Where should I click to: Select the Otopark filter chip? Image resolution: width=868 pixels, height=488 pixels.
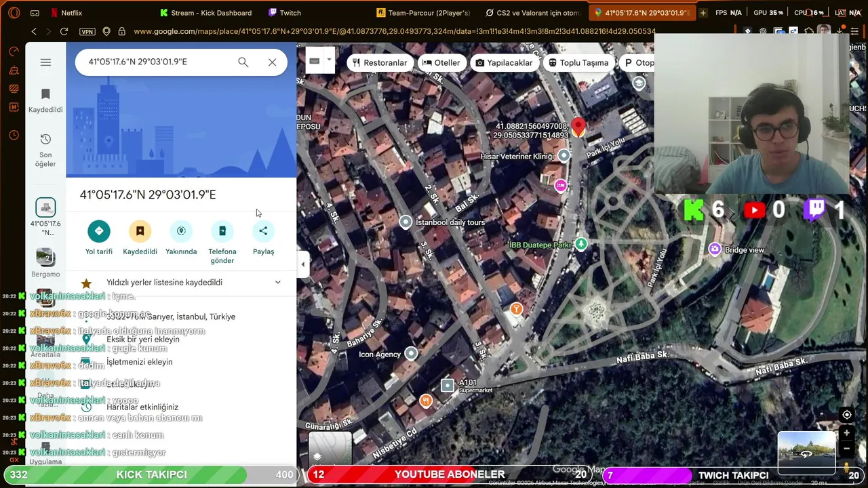pyautogui.click(x=637, y=62)
